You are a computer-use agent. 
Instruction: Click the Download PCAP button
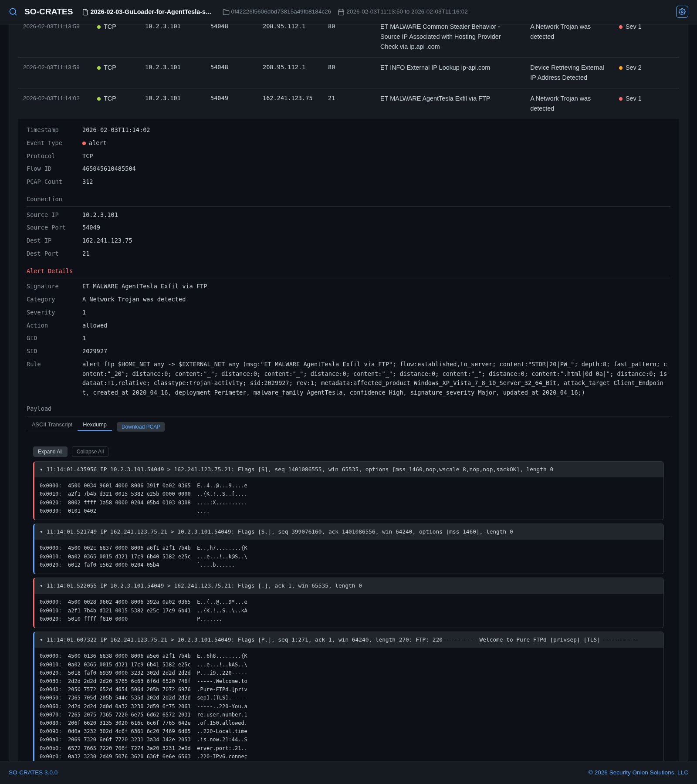(x=141, y=427)
